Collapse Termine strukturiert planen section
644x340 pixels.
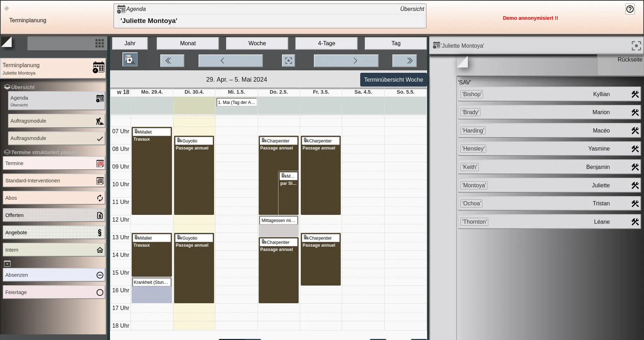coord(41,152)
